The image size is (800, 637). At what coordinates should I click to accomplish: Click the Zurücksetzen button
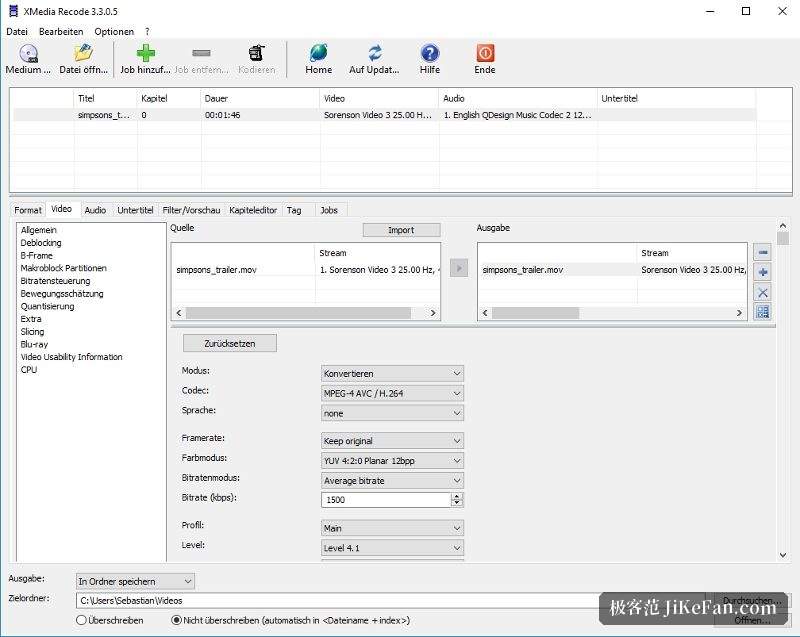tap(230, 343)
